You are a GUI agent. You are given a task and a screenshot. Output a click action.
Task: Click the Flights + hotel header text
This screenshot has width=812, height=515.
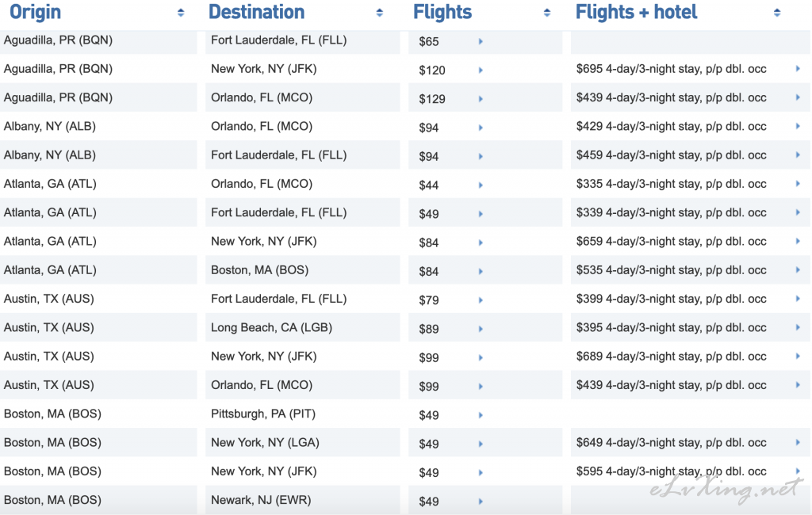tap(637, 12)
